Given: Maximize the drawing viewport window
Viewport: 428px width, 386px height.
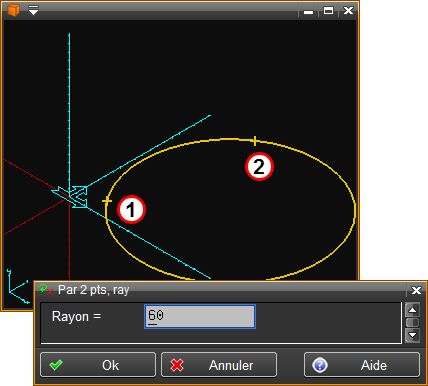Looking at the screenshot, I should coord(328,11).
